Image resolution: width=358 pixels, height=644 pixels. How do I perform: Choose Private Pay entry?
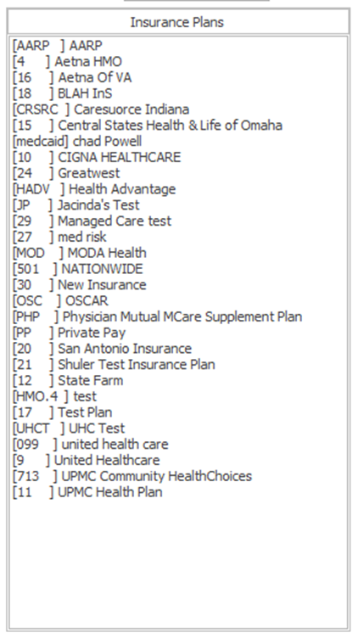click(x=69, y=333)
